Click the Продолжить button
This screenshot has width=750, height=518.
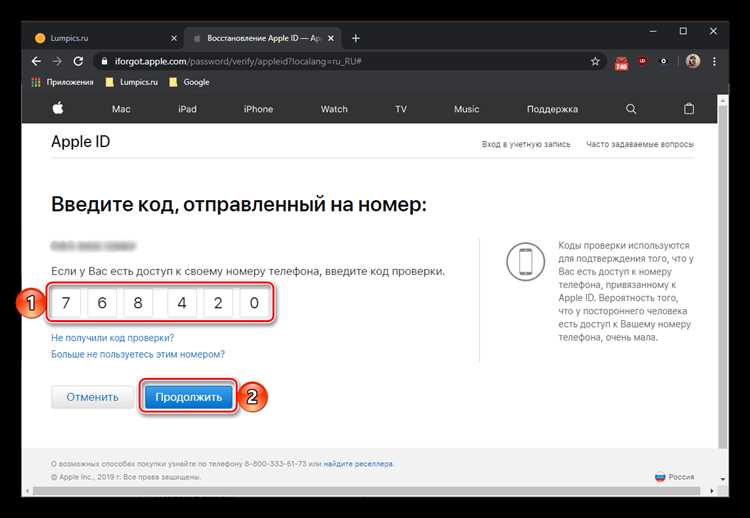pos(188,397)
